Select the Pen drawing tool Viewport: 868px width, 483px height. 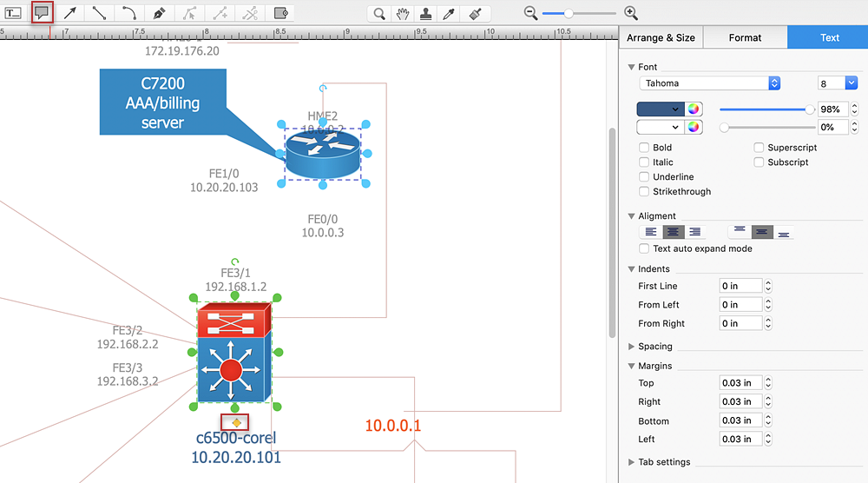coord(160,13)
